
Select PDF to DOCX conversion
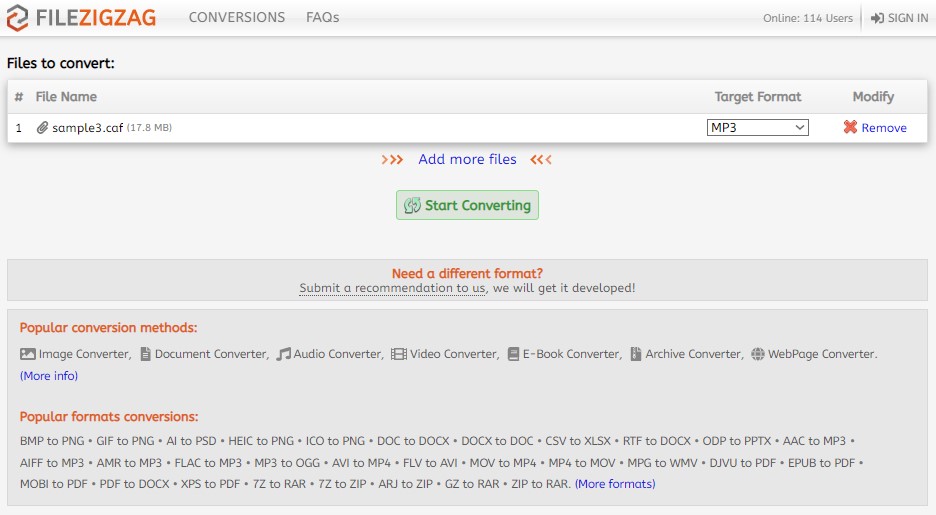(x=134, y=484)
